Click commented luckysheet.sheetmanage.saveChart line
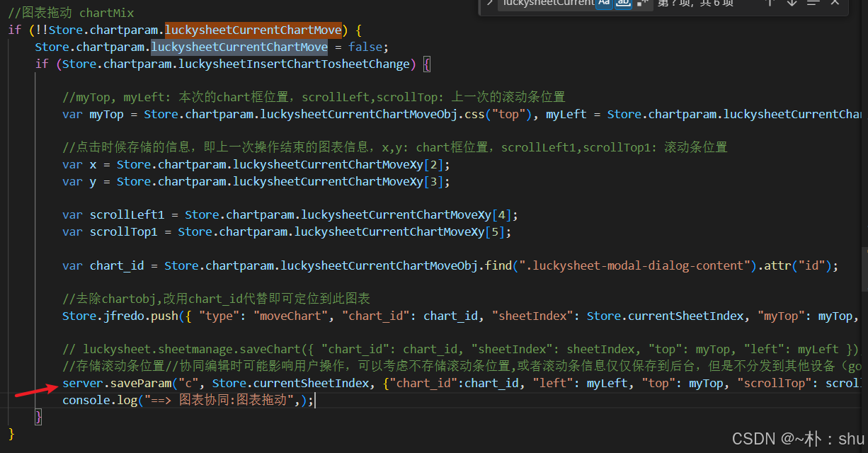The image size is (868, 453). 460,349
